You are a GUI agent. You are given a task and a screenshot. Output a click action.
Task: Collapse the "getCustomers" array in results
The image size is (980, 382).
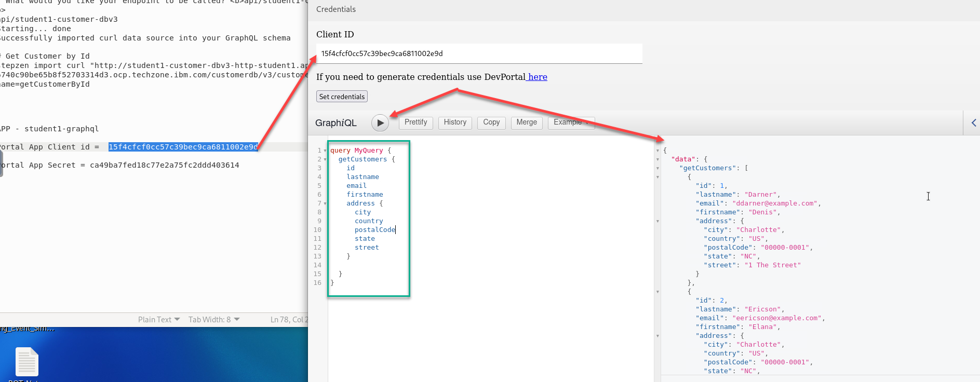coord(657,168)
